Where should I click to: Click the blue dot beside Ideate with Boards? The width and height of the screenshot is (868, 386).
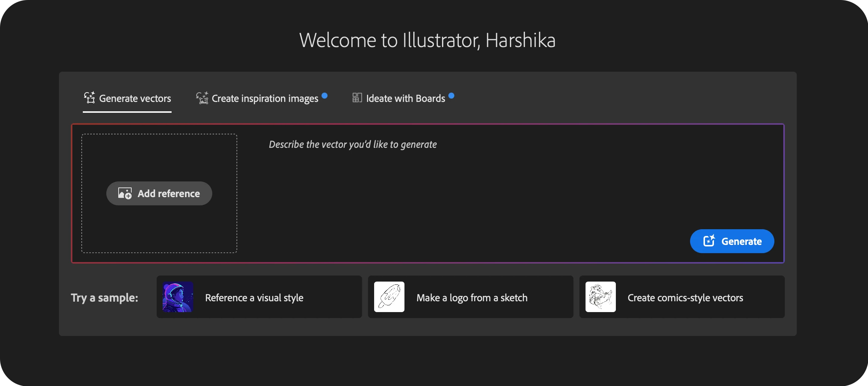tap(451, 96)
